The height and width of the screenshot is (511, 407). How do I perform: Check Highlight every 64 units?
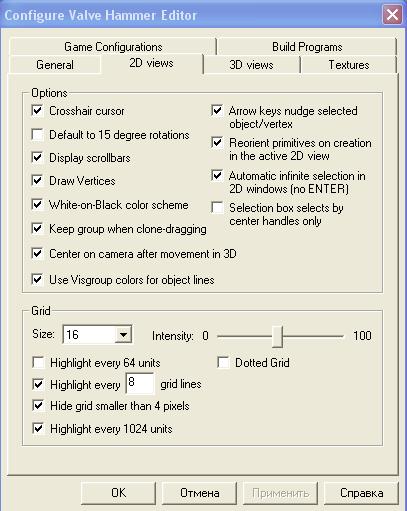coord(38,362)
